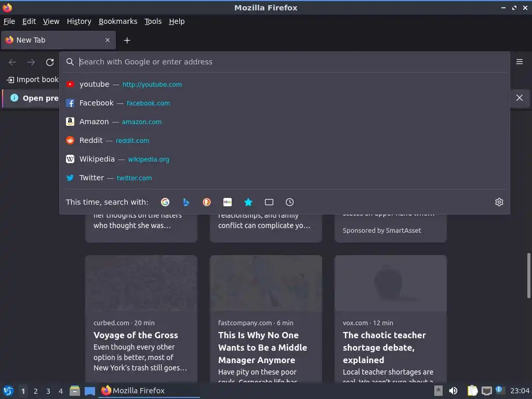Open Why No One Wants Middle Manager article
This screenshot has width=532, height=399.
click(262, 348)
